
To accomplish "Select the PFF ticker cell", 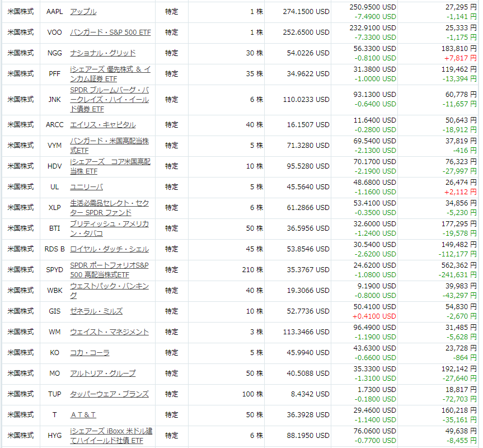I will (54, 74).
